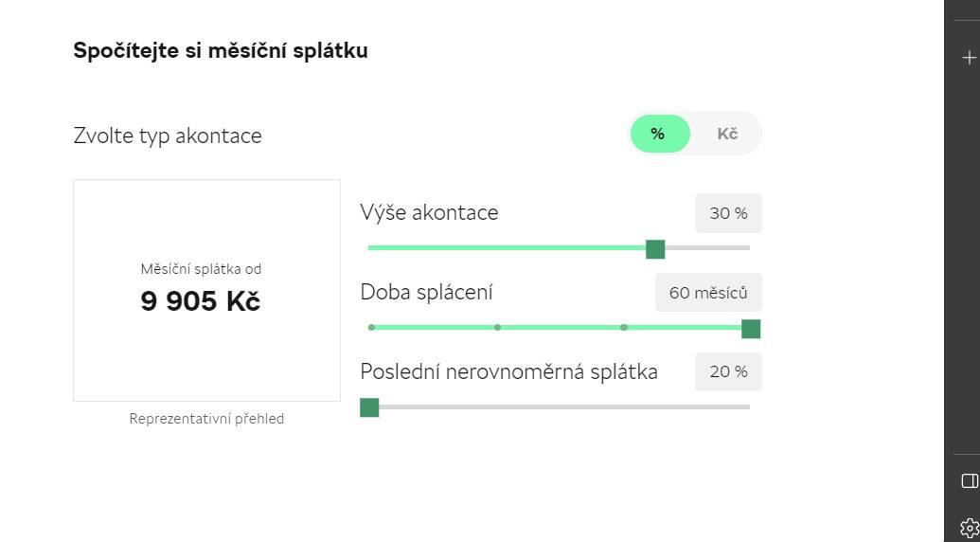Select third dot on Doba splácení slider

tap(624, 328)
